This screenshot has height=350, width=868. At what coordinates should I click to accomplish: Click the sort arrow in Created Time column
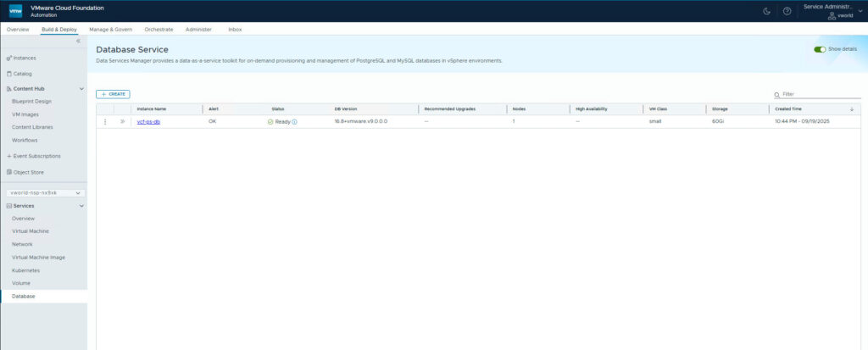[x=851, y=109]
